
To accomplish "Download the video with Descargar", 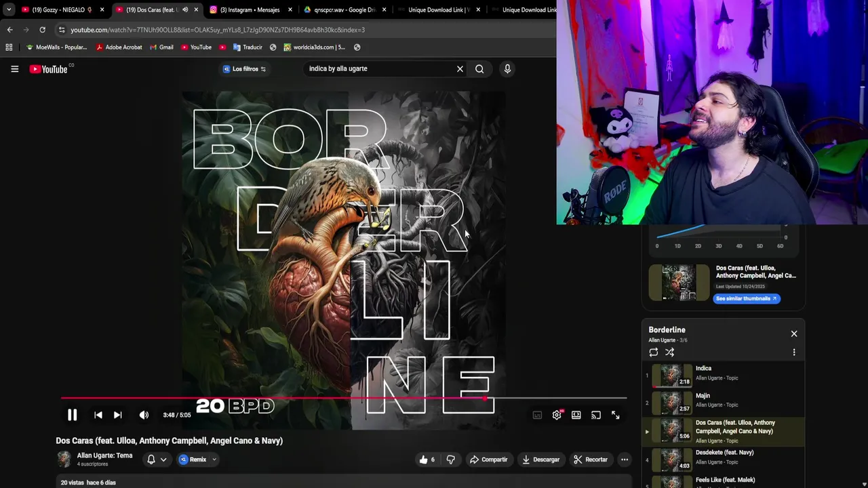I will pos(541,460).
